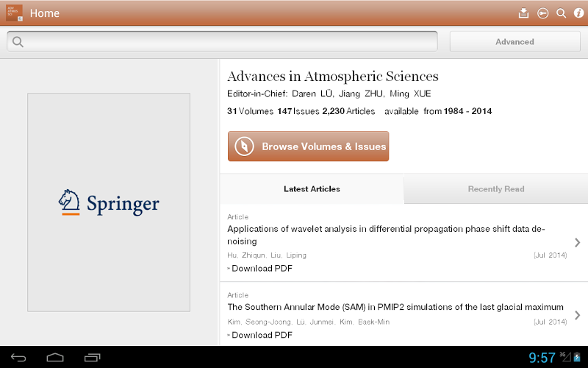Tap 'from 1984 - 2014' availability text
Image resolution: width=588 pixels, height=368 pixels.
(x=457, y=111)
